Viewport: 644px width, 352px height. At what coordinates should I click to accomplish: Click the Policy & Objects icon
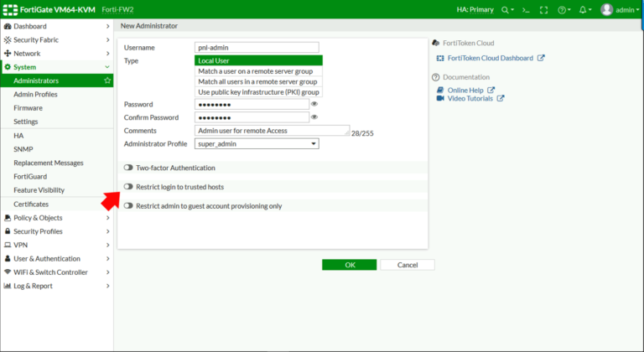pyautogui.click(x=8, y=218)
